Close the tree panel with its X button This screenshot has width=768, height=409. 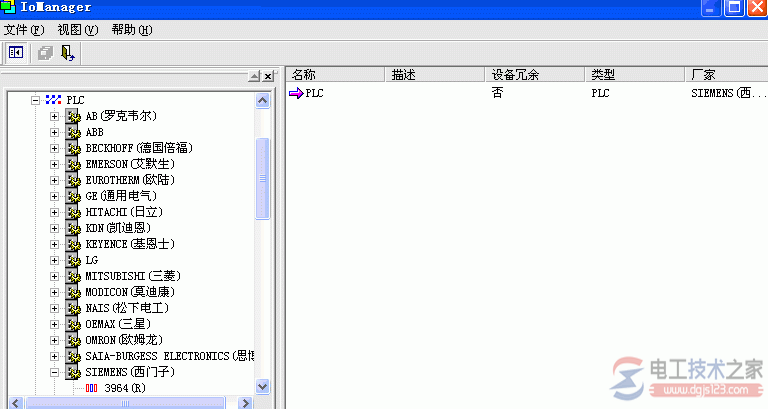(x=268, y=76)
